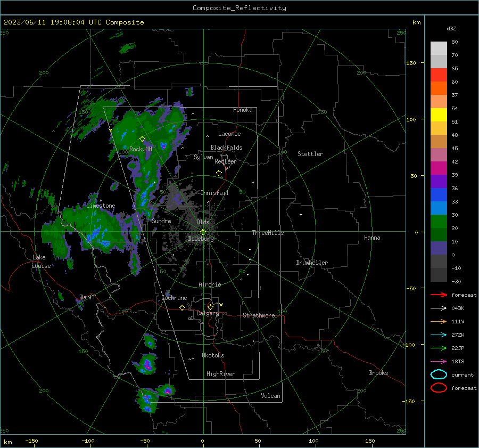Click the red forecast arrow in the legend
The image size is (479, 448).
439,295
